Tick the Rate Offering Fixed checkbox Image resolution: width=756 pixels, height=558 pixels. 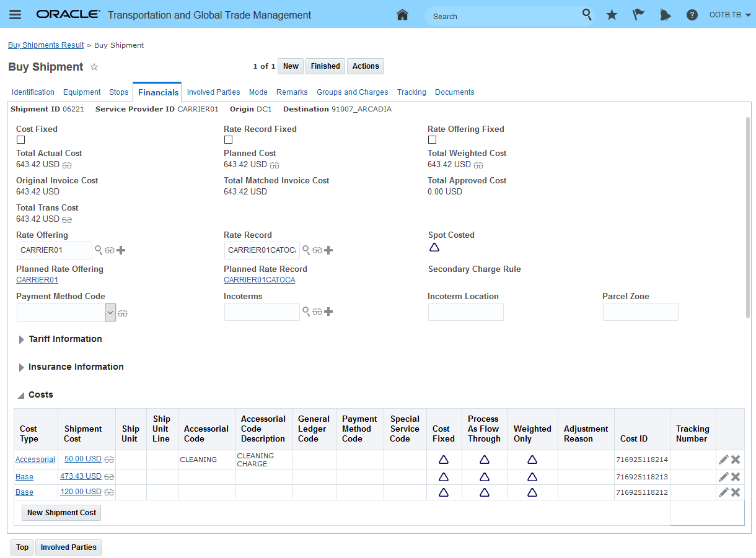coord(432,140)
